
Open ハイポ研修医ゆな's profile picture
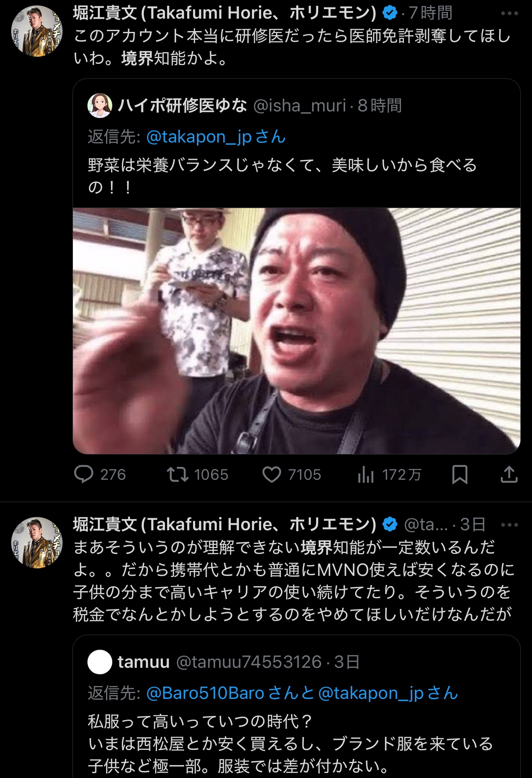click(x=100, y=106)
